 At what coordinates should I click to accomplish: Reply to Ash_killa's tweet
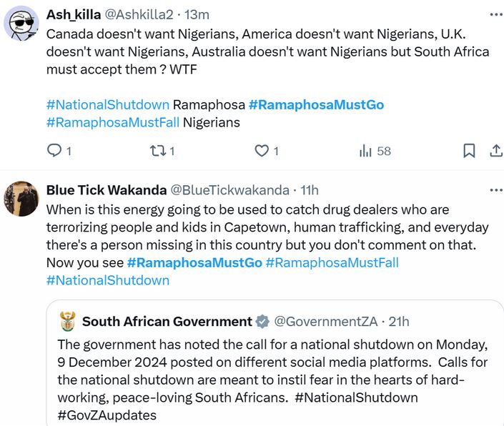(54, 151)
